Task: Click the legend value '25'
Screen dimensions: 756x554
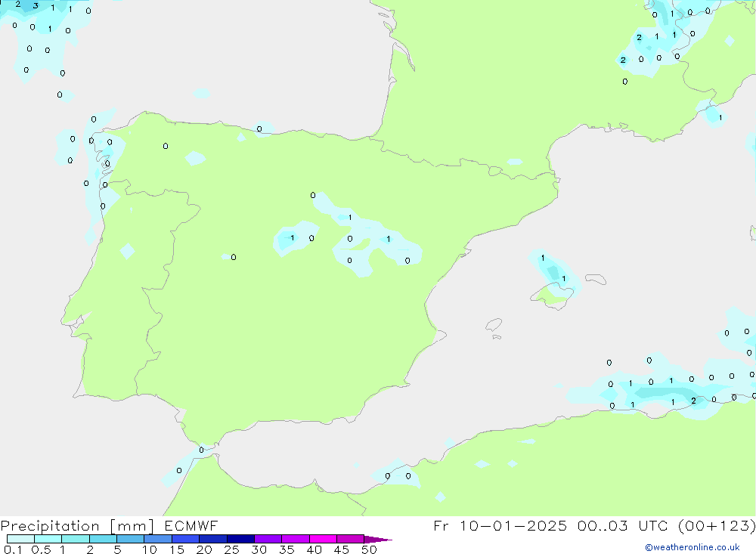Action: coord(231,549)
